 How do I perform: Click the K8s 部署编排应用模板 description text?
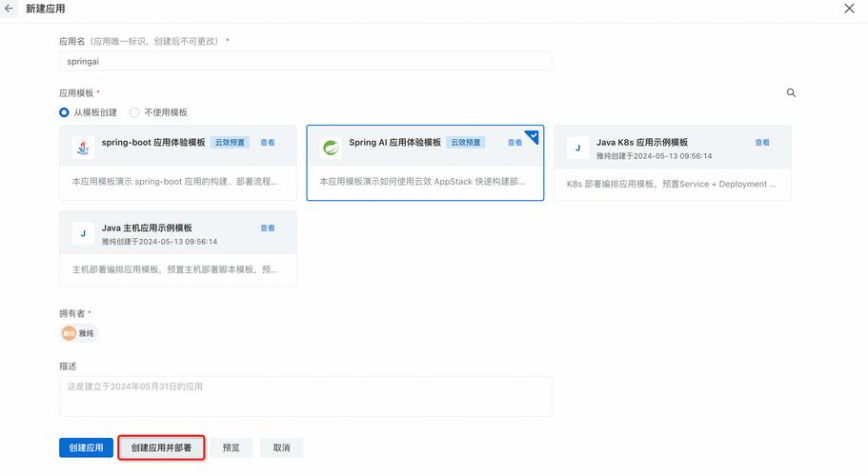tap(671, 184)
